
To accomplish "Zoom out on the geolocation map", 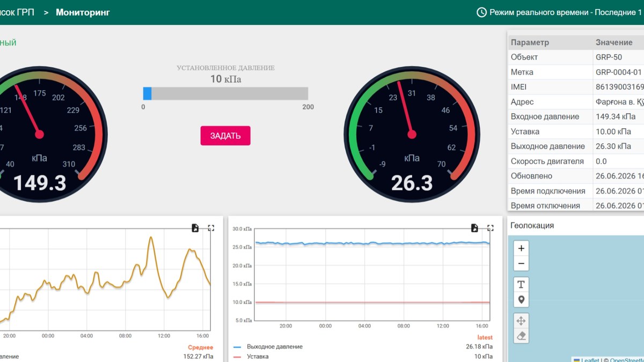I will 521,263.
